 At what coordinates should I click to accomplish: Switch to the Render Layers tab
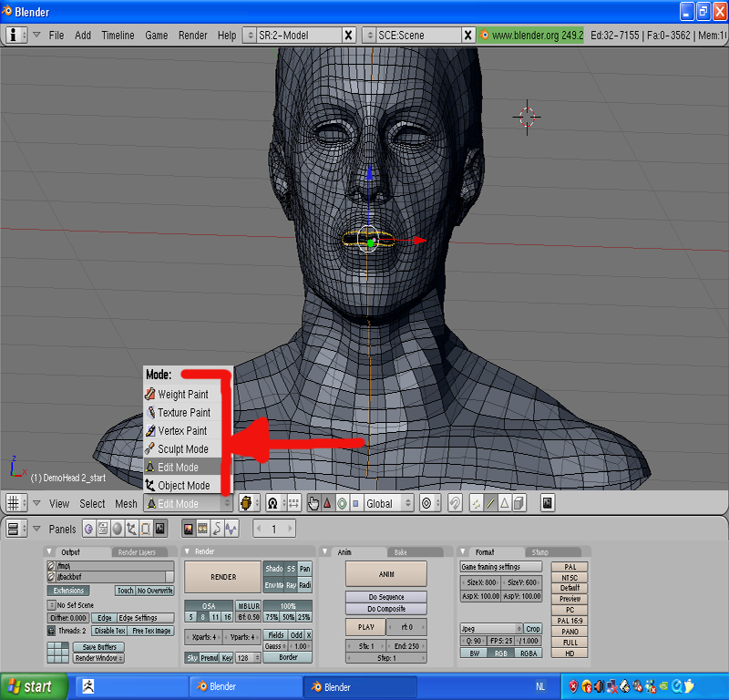138,552
